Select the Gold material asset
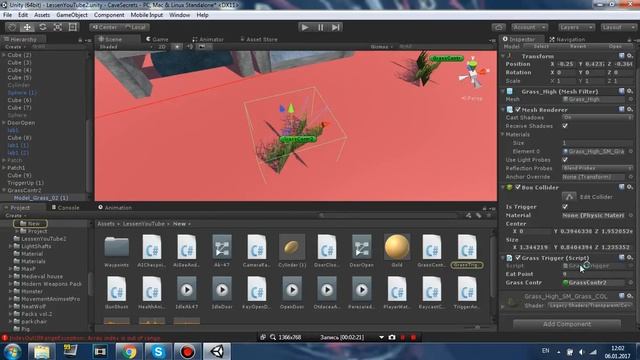The height and width of the screenshot is (360, 640). (397, 251)
